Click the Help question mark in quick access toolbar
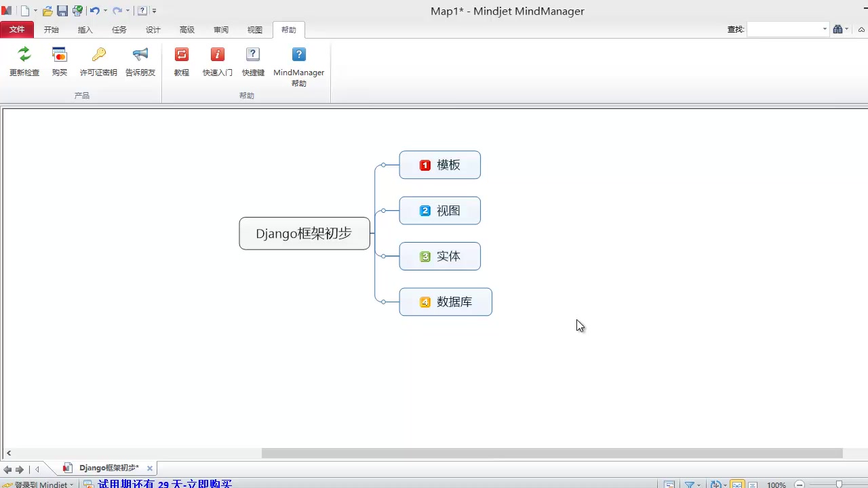 [142, 11]
